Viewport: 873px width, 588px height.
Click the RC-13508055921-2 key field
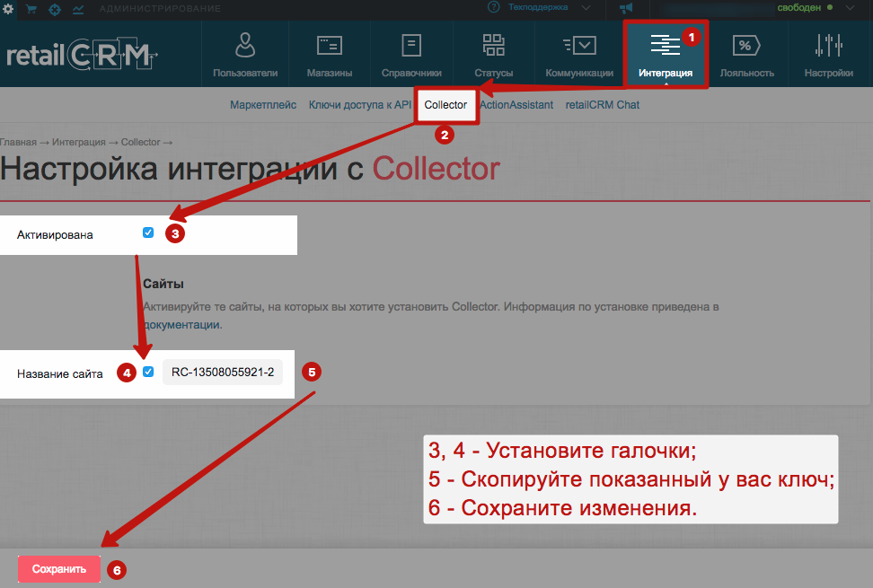click(x=223, y=373)
